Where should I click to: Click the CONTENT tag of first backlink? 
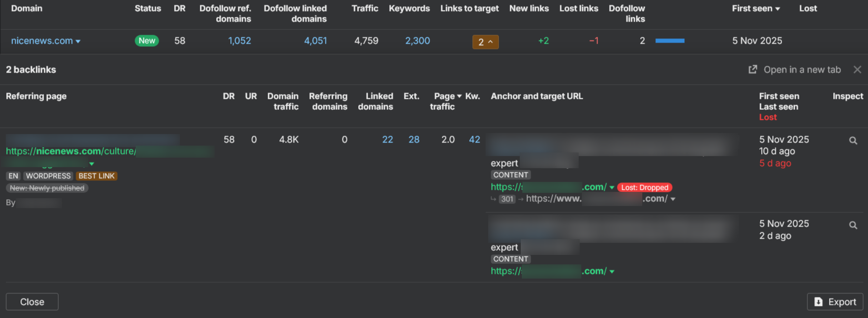pyautogui.click(x=511, y=175)
